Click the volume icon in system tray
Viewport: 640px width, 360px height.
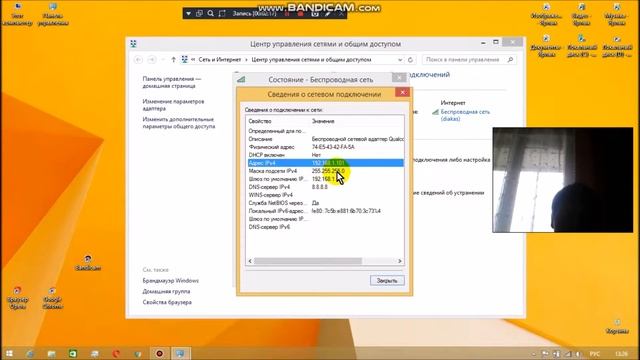coord(578,354)
